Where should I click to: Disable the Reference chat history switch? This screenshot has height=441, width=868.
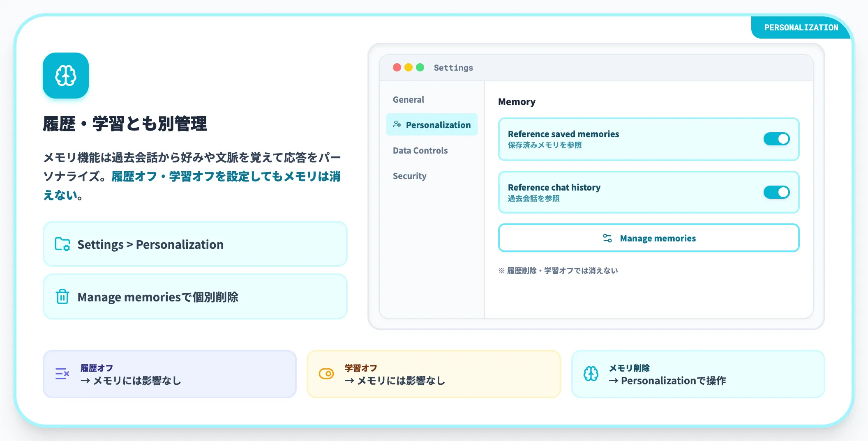(776, 192)
